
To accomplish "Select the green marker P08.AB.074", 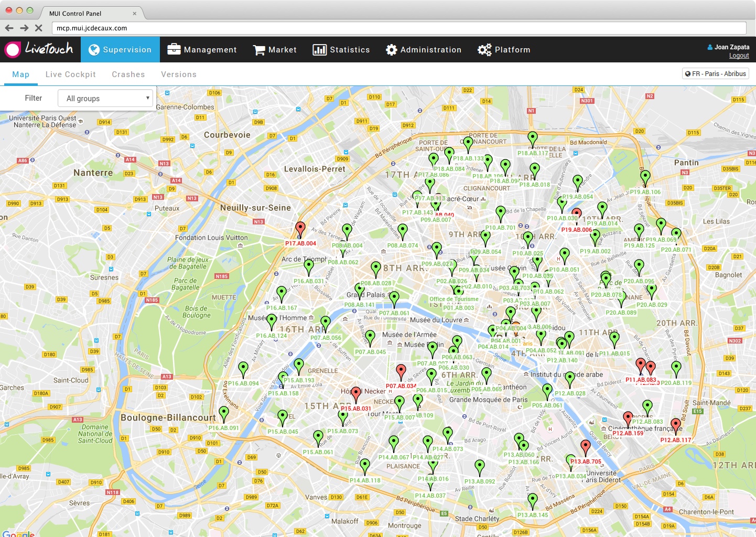I will coord(403,232).
